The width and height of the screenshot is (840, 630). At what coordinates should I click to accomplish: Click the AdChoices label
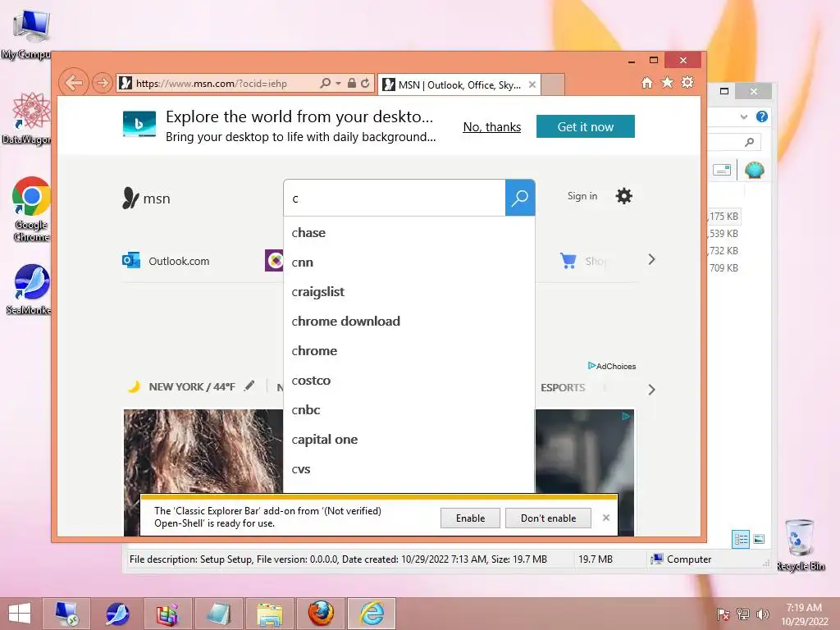612,366
